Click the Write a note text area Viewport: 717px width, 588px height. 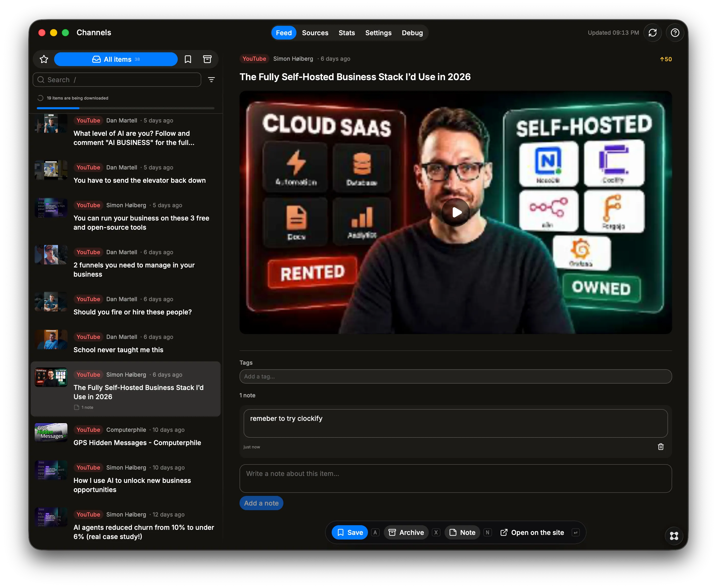tap(456, 479)
